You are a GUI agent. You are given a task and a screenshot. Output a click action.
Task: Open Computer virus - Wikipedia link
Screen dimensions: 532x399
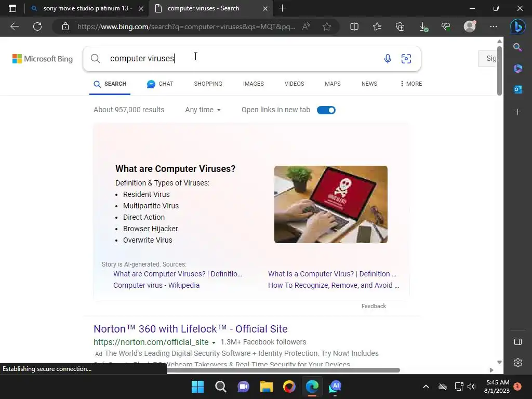pos(156,285)
